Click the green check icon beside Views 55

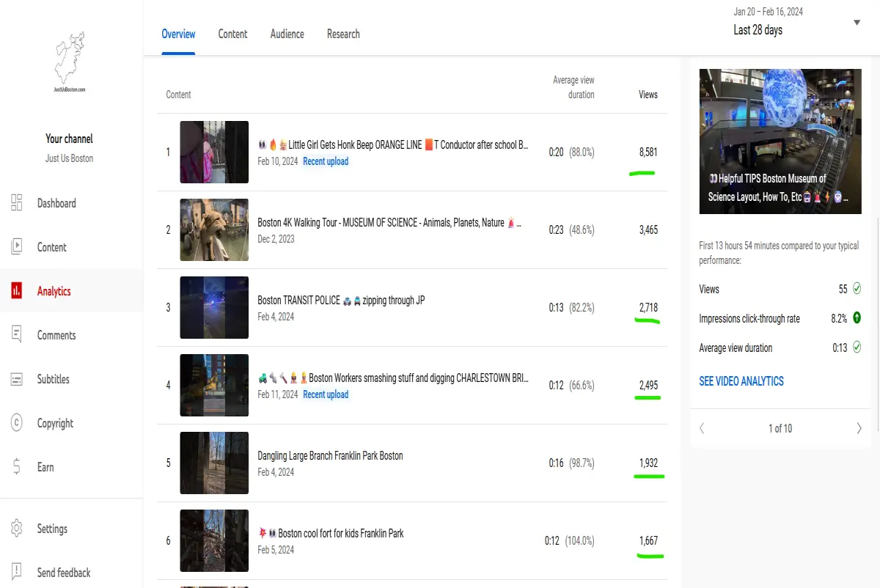856,289
